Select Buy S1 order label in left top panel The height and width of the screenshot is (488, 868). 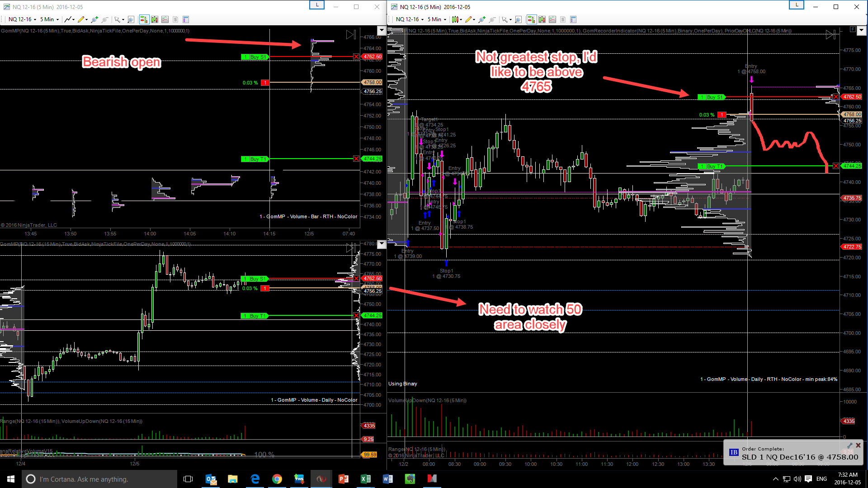255,57
